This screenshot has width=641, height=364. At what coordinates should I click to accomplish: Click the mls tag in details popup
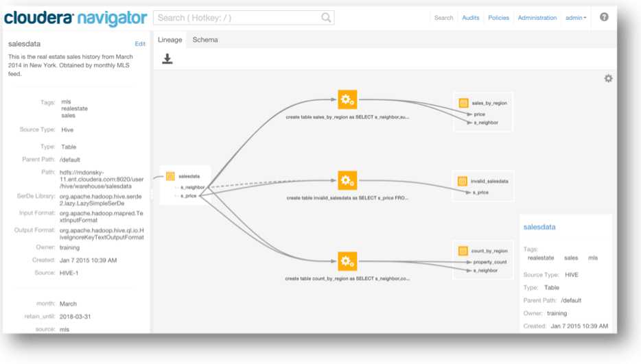[593, 258]
